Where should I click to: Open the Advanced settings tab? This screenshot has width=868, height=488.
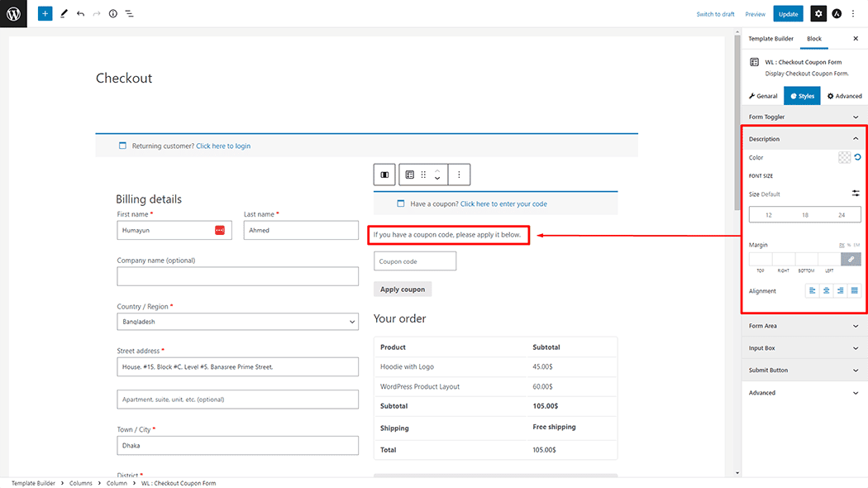[845, 96]
